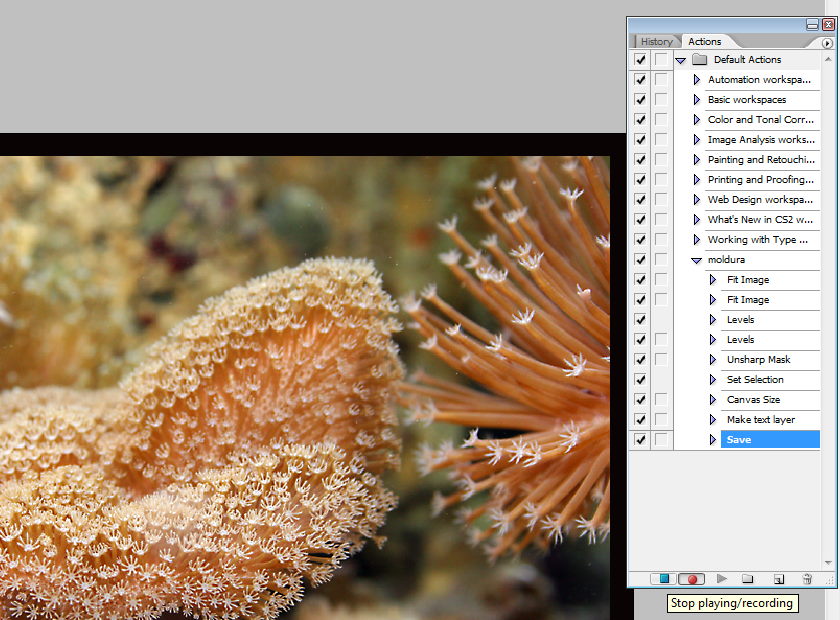Create a new action set via folder icon

748,579
